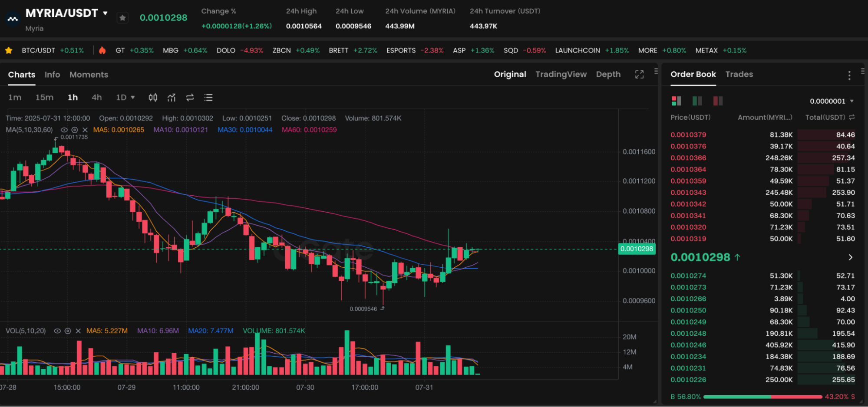Open ESPORTS ticker link

pyautogui.click(x=415, y=50)
